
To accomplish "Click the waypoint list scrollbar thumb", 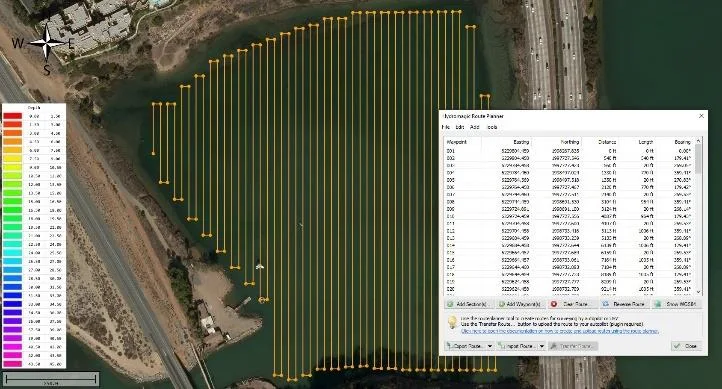I will [698, 159].
